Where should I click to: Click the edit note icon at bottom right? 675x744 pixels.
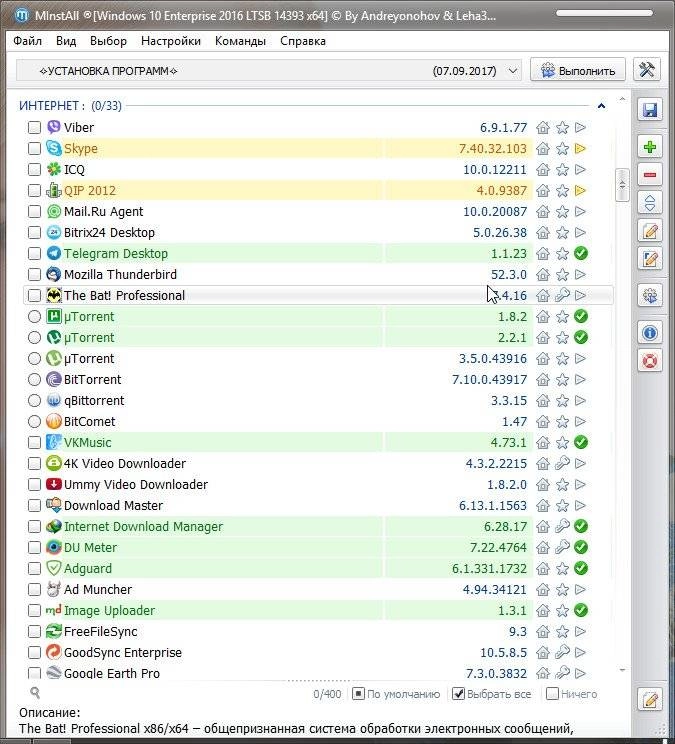[x=649, y=699]
